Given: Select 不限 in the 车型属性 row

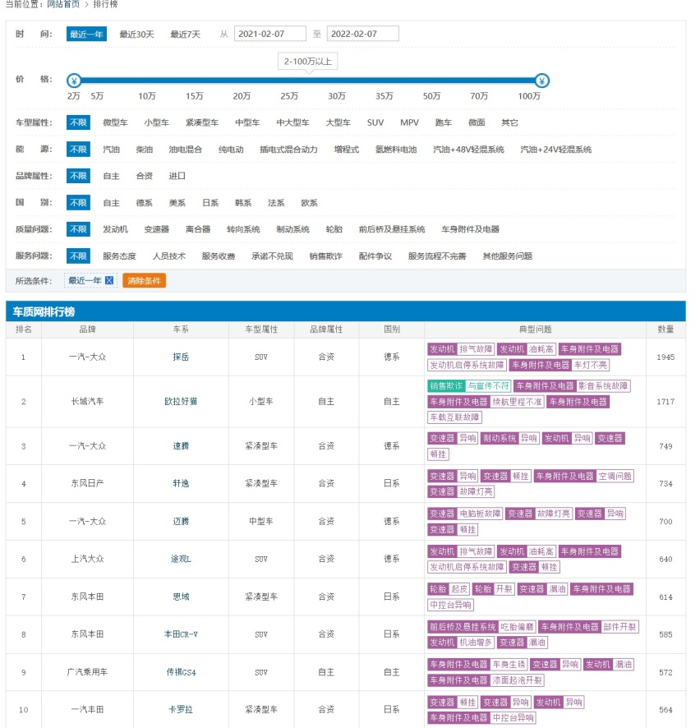Looking at the screenshot, I should [78, 122].
